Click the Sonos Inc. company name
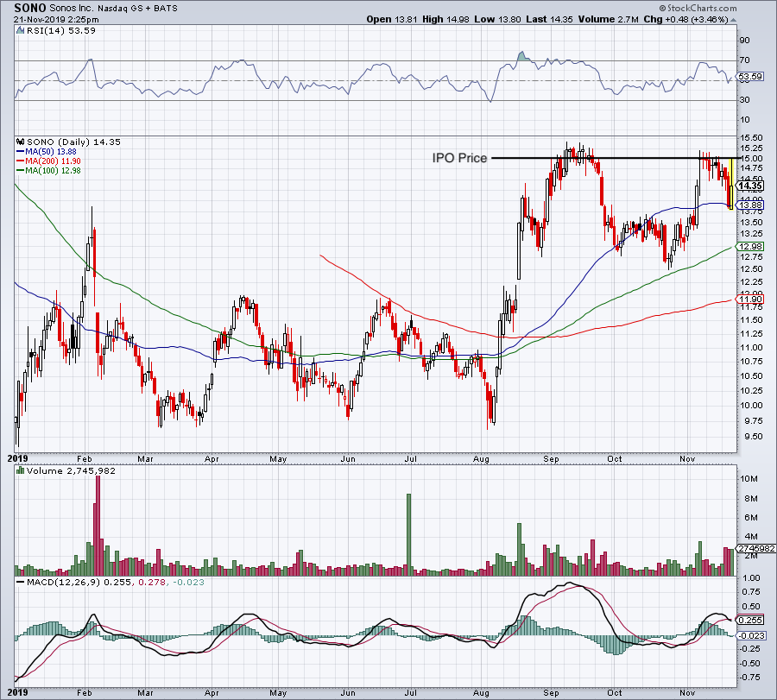The image size is (777, 700). pos(72,9)
